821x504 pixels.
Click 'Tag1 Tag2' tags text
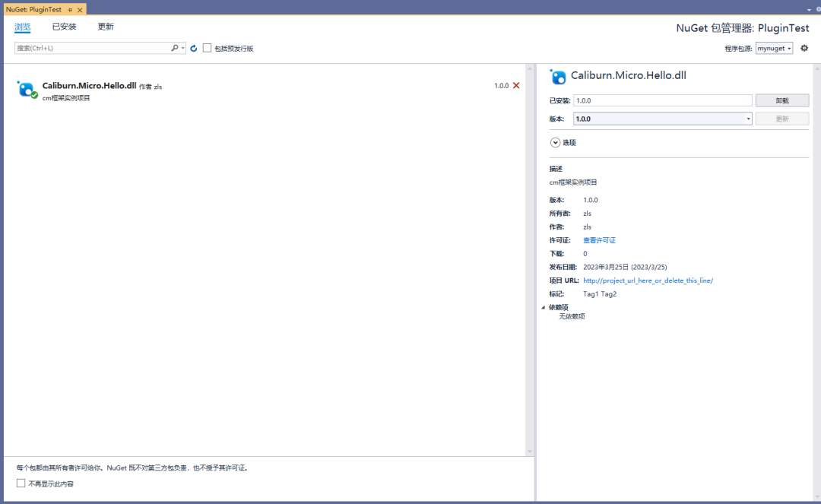[600, 294]
